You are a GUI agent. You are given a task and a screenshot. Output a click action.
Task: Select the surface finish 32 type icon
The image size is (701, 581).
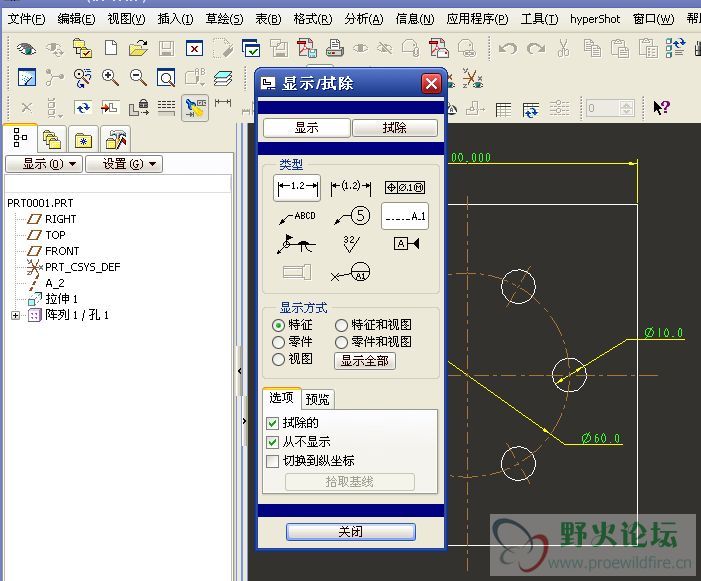(351, 244)
